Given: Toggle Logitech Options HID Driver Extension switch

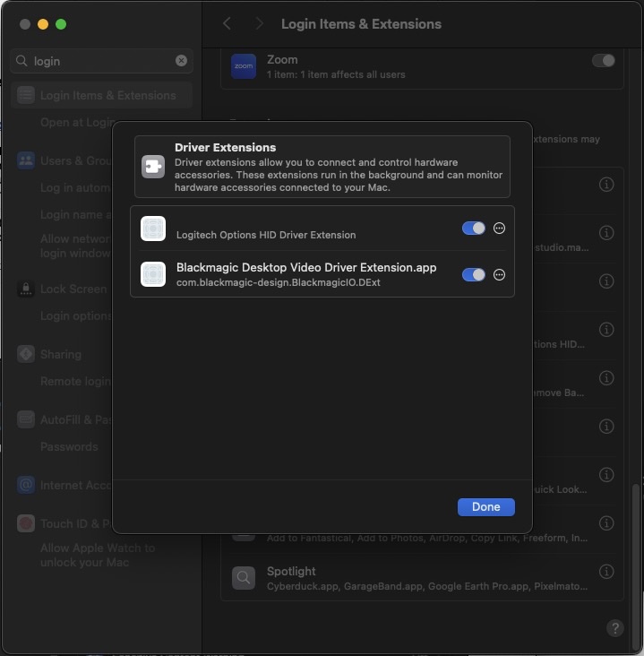Looking at the screenshot, I should click(474, 229).
